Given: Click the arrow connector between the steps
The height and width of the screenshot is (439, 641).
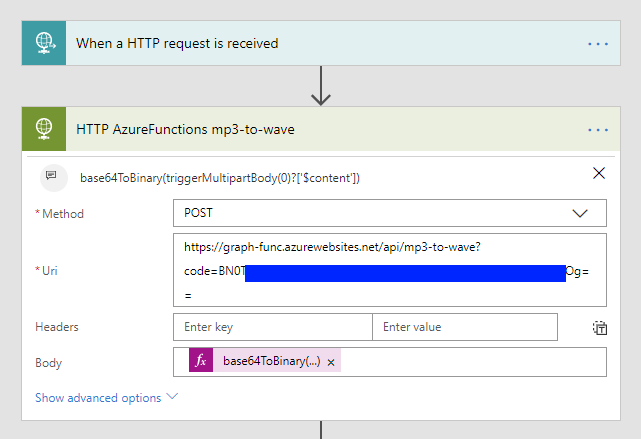Looking at the screenshot, I should [x=321, y=87].
